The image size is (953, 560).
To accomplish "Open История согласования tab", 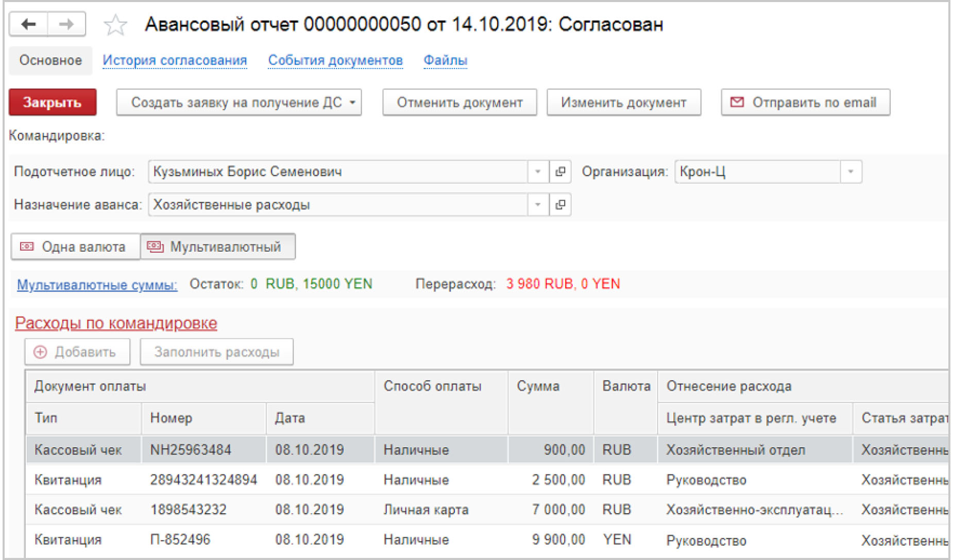I will tap(175, 60).
